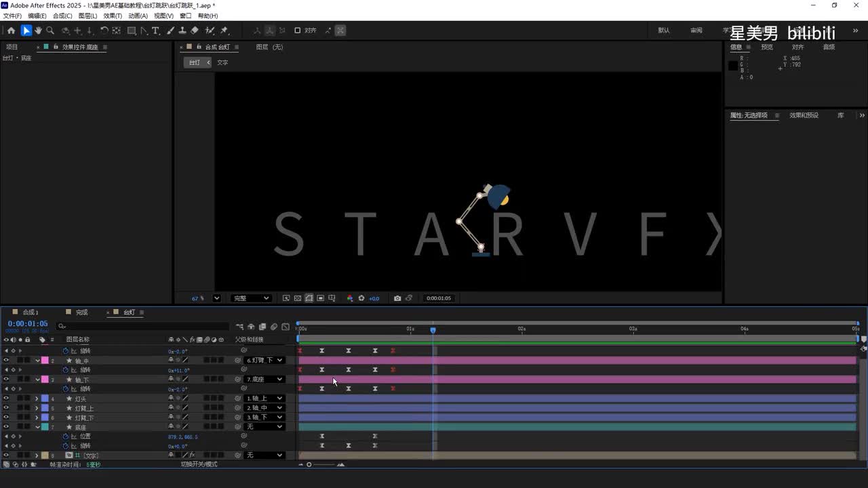Zoom in timeline with the large mountain icon
The height and width of the screenshot is (488, 868).
(340, 464)
